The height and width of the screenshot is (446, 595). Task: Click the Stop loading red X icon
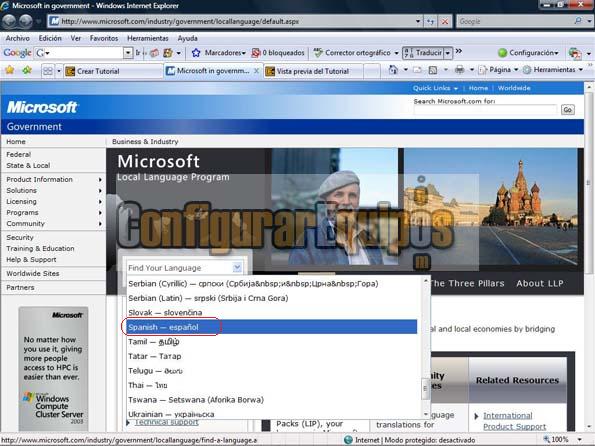coord(445,22)
